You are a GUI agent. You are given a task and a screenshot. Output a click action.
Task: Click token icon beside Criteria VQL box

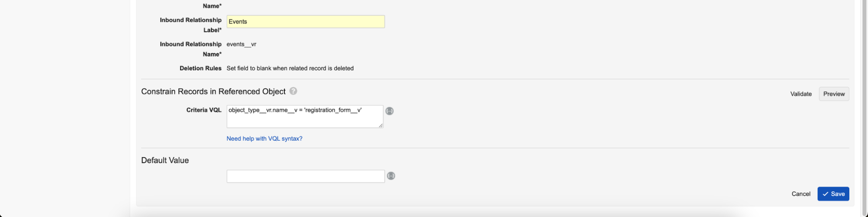389,111
